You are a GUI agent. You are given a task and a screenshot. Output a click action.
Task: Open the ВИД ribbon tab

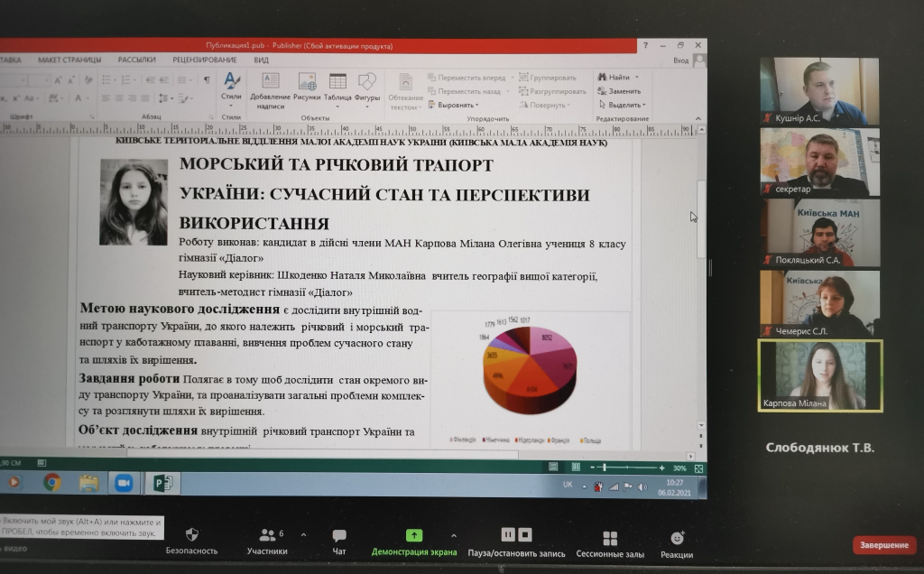point(261,60)
